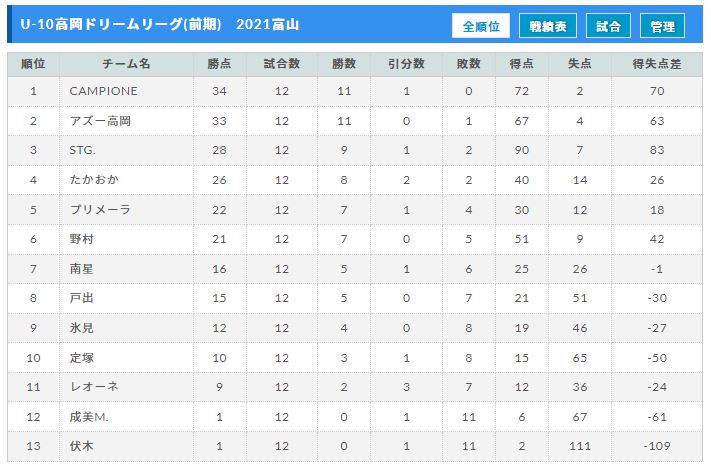This screenshot has width=711, height=471.
Task: Open the 試合 tab
Action: pos(608,26)
